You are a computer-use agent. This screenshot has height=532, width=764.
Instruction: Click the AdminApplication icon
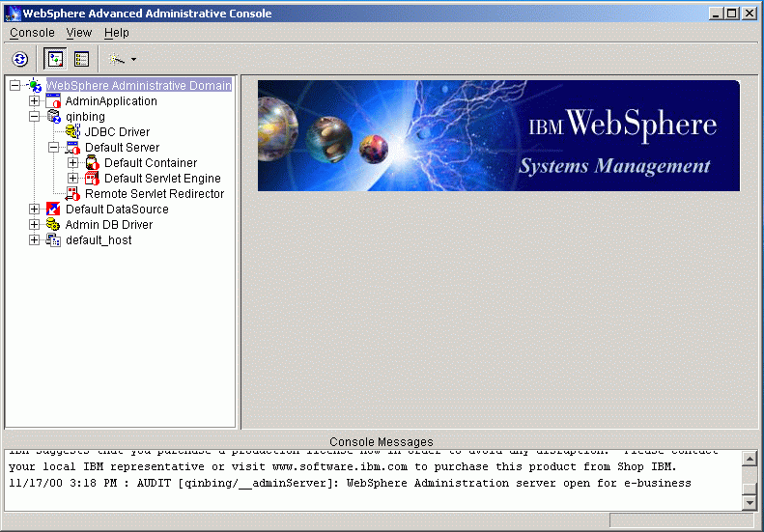point(53,100)
